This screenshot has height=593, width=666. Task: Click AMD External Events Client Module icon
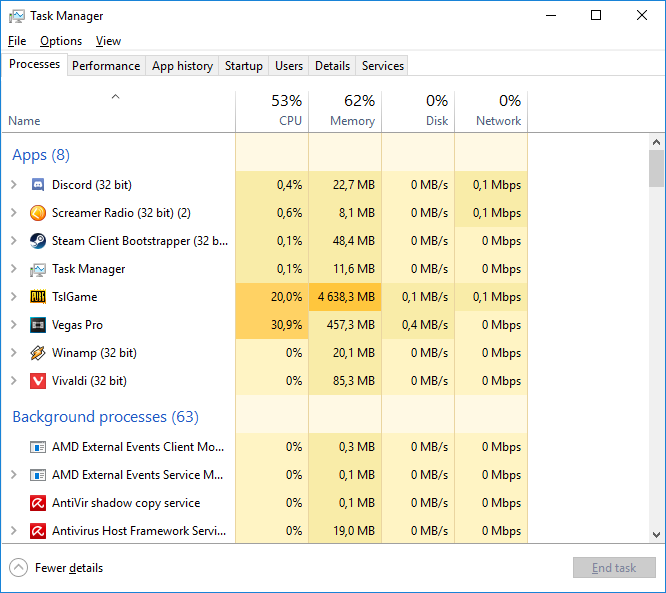(38, 447)
